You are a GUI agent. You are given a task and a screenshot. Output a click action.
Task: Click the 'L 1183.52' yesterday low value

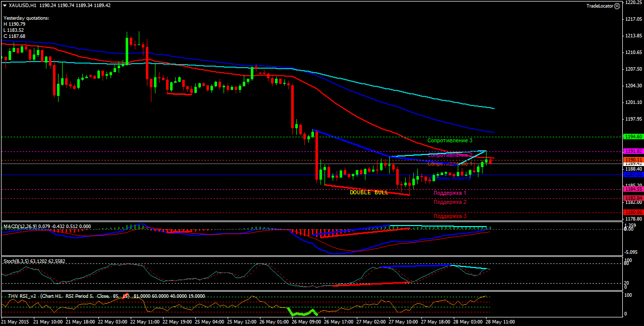(14, 30)
